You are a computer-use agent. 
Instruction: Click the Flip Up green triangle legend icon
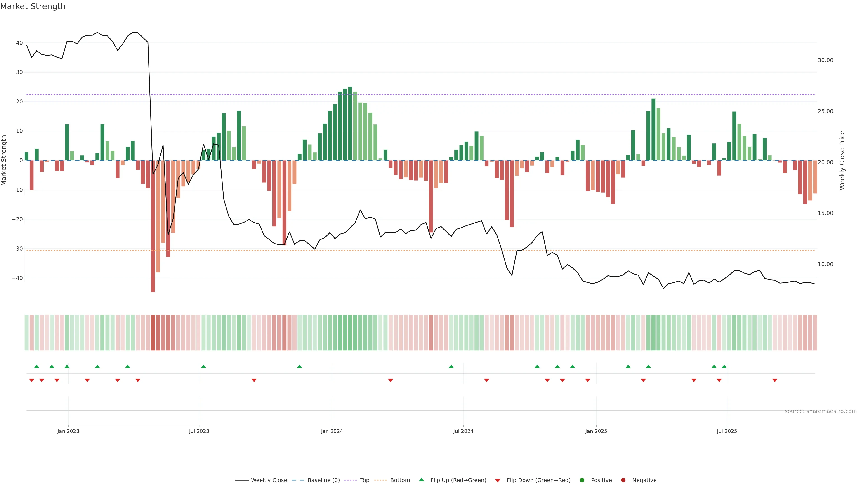[421, 480]
